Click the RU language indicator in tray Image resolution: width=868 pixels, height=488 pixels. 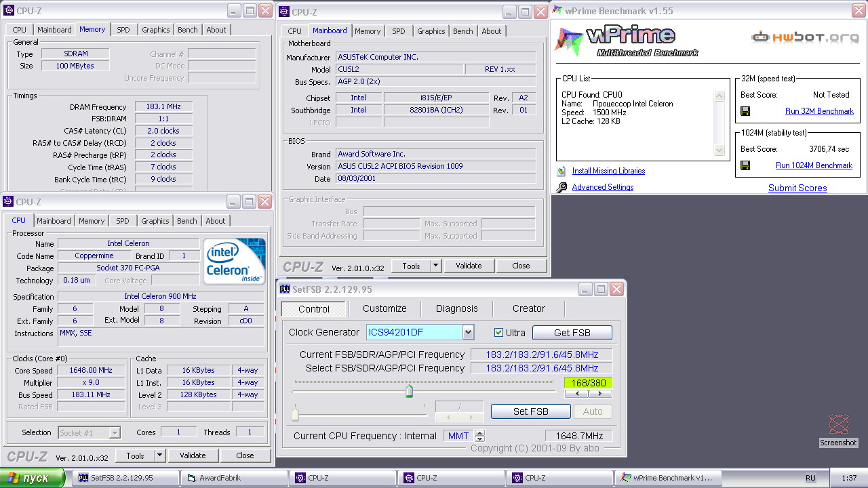tap(810, 478)
